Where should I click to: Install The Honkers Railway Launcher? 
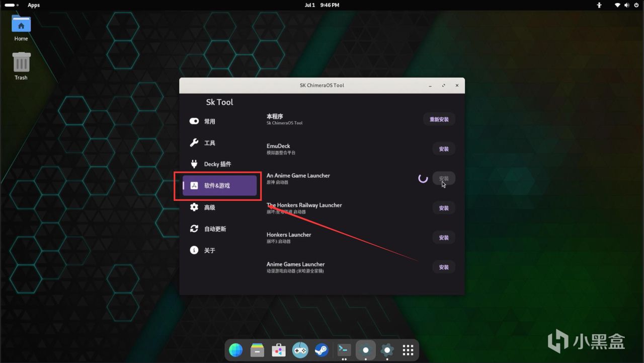[x=444, y=208]
